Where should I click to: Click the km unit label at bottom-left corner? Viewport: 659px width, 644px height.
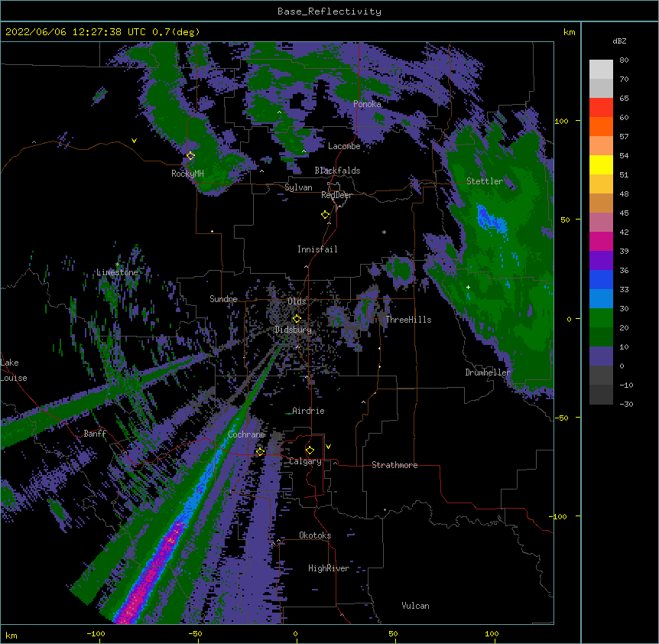pos(11,636)
